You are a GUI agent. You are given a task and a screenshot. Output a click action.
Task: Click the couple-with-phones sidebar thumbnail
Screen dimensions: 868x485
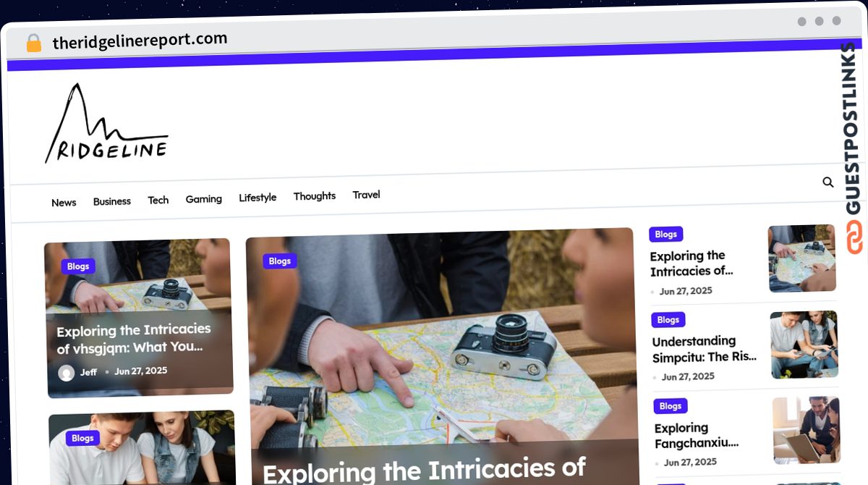tap(804, 345)
